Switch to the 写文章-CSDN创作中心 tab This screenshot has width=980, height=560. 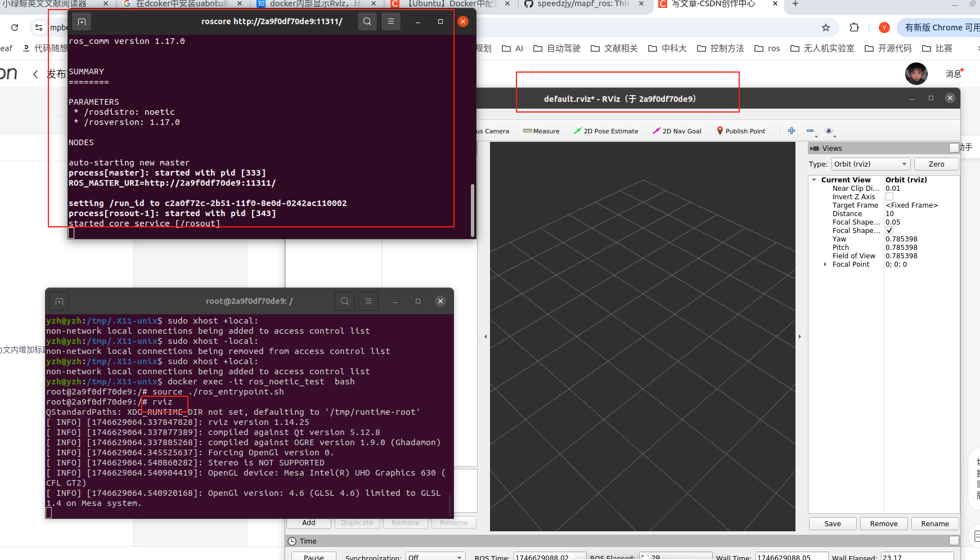pyautogui.click(x=717, y=4)
